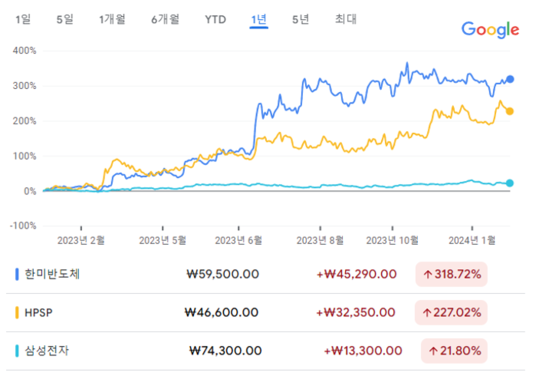539x379 pixels.
Task: Click the 2023년 8월 axis marker
Action: click(320, 240)
